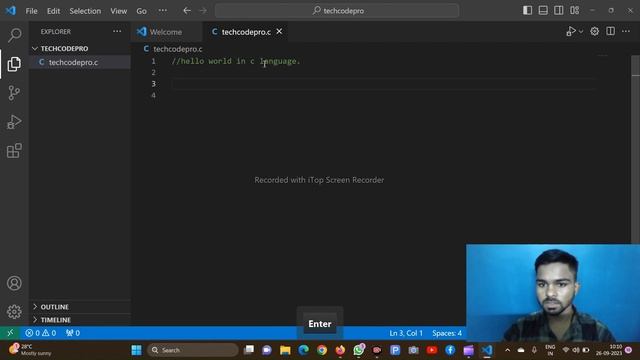The height and width of the screenshot is (360, 640).
Task: Click line number 2 in the gutter
Action: tap(153, 72)
